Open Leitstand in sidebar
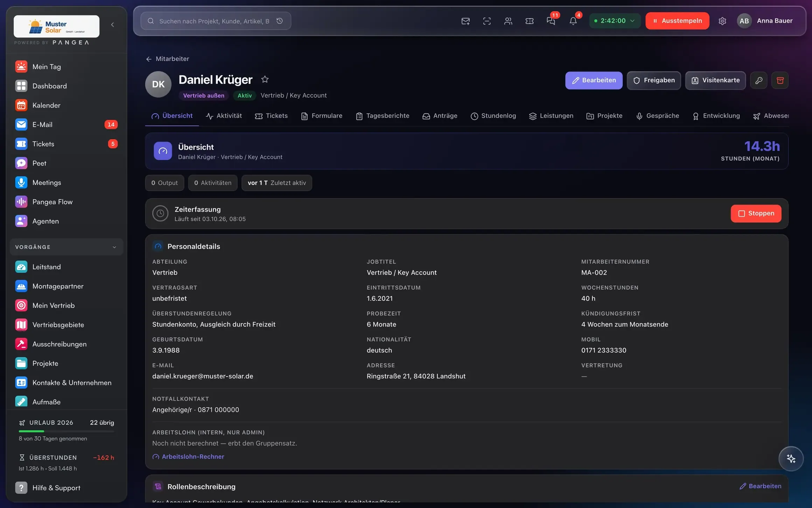 [66, 267]
